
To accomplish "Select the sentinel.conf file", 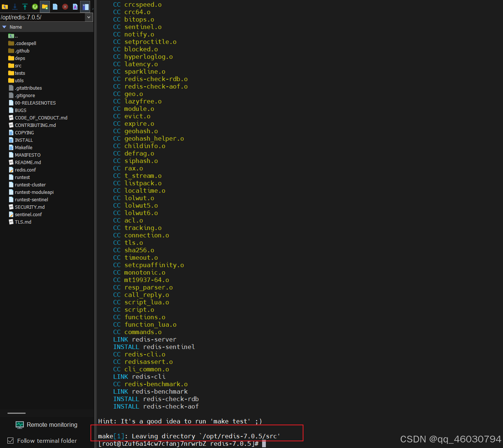I will 25,215.
